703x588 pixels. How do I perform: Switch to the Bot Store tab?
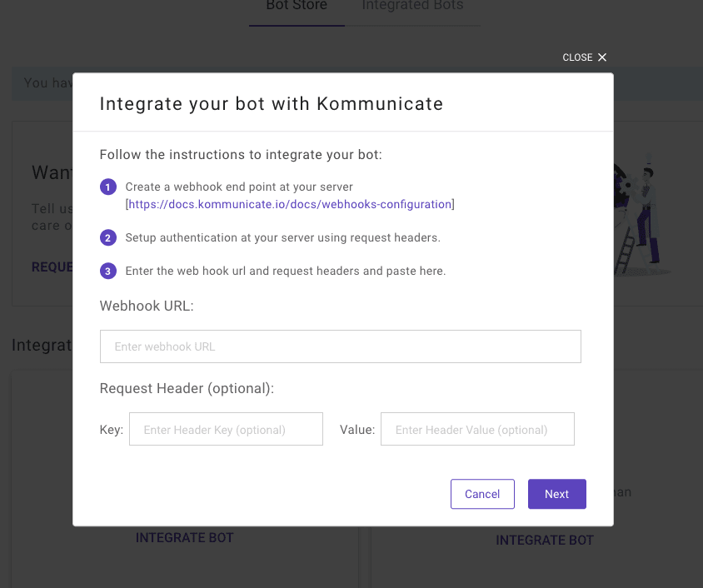297,7
